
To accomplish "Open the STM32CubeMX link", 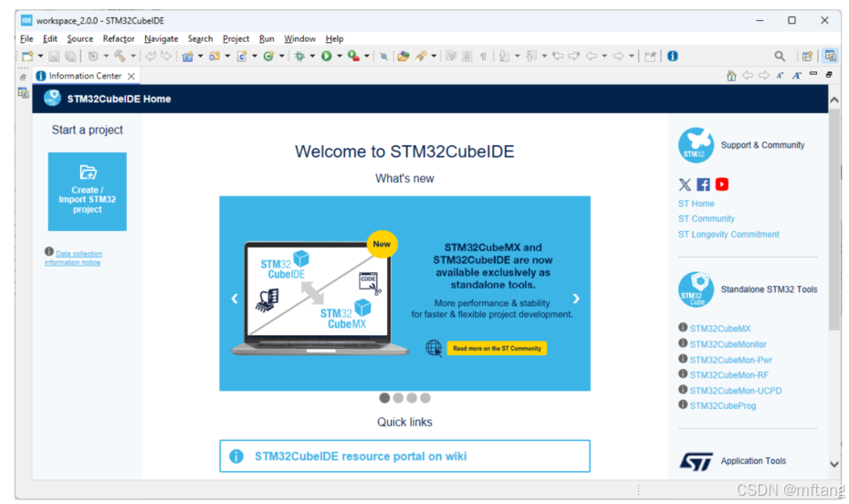I will pos(720,329).
